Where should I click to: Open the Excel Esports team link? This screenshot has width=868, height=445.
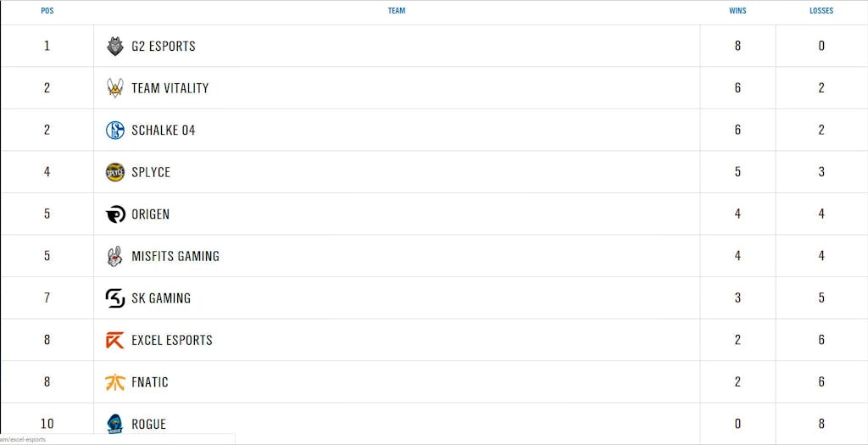172,340
